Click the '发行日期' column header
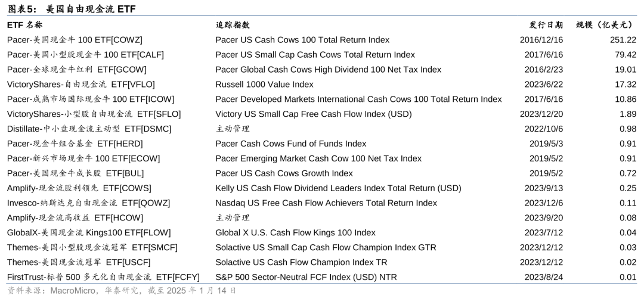Viewport: 644px width, 299px height. [x=546, y=25]
